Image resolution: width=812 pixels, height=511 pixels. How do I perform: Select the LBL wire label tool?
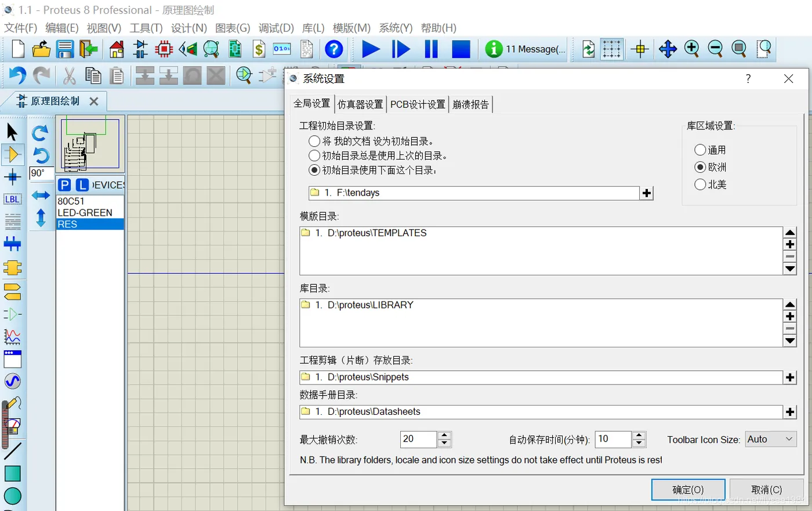tap(12, 199)
